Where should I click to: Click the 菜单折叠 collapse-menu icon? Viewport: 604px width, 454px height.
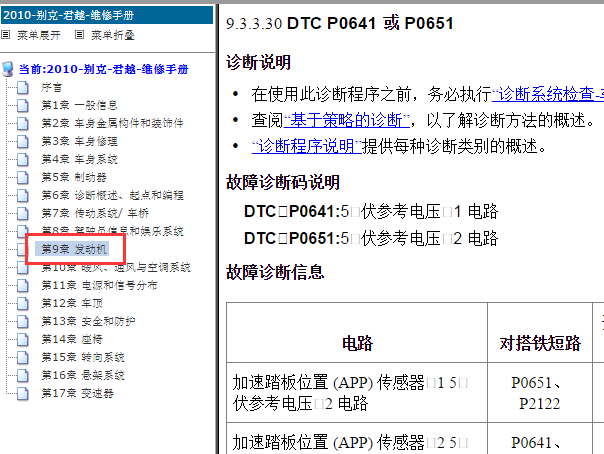(79, 35)
